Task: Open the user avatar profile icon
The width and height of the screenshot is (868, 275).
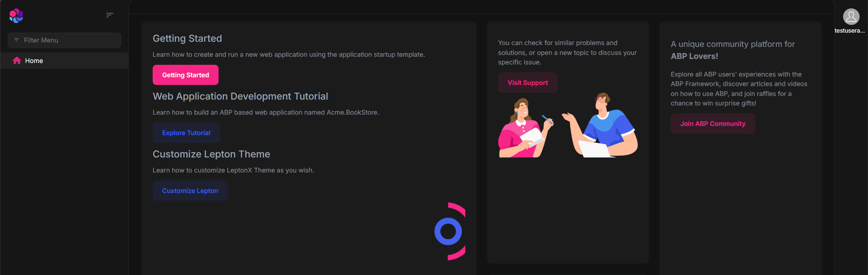Action: point(851,16)
